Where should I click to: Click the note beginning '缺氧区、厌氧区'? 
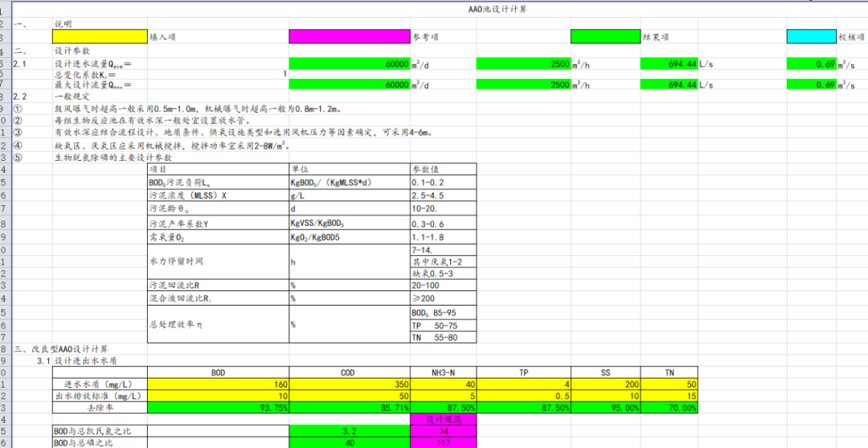pos(173,146)
